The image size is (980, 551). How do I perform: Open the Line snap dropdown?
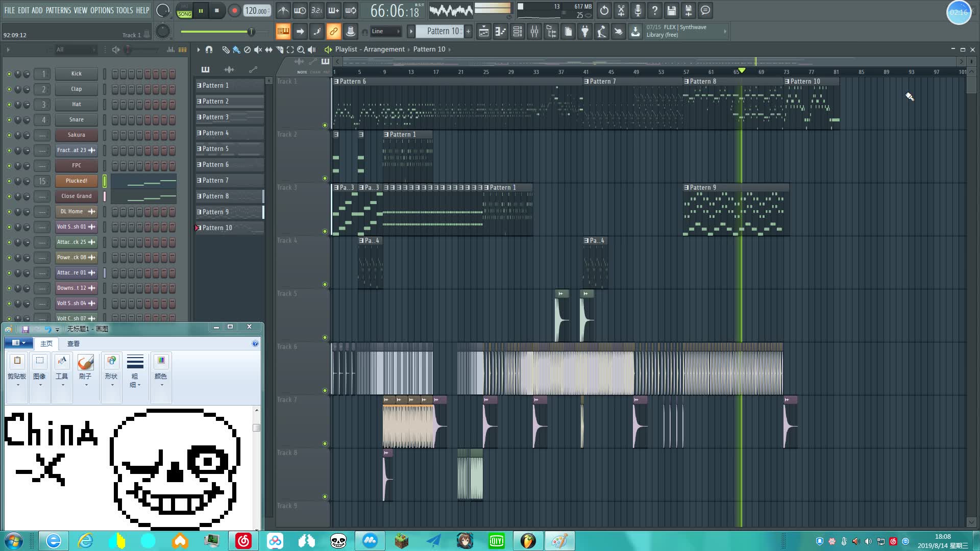[x=385, y=32]
